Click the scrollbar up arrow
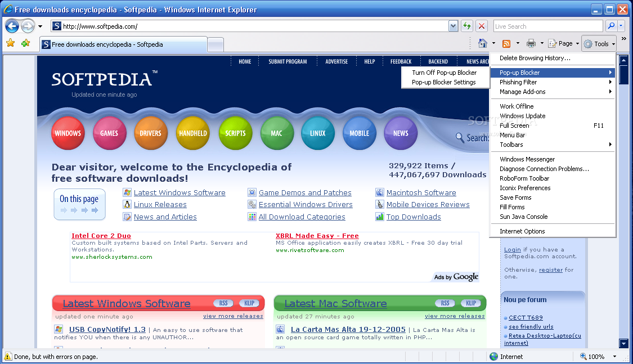The height and width of the screenshot is (364, 633). point(623,61)
